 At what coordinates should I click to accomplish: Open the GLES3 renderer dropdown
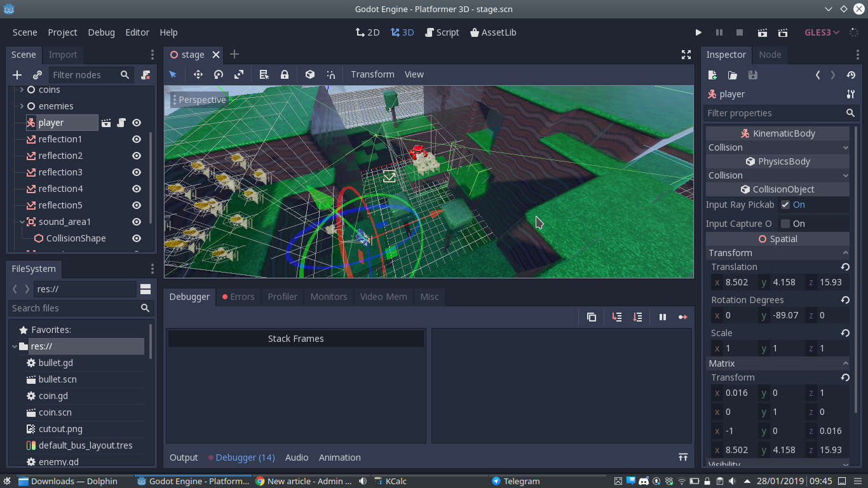point(822,32)
